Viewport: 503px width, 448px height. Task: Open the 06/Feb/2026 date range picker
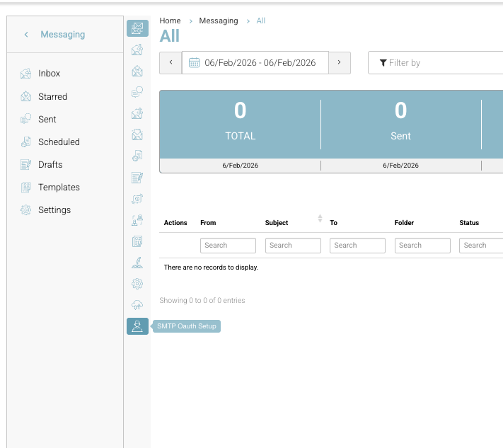pos(259,63)
